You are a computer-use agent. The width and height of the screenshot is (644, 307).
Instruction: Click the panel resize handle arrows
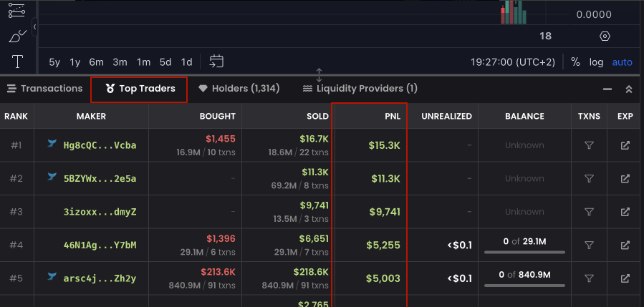[319, 75]
